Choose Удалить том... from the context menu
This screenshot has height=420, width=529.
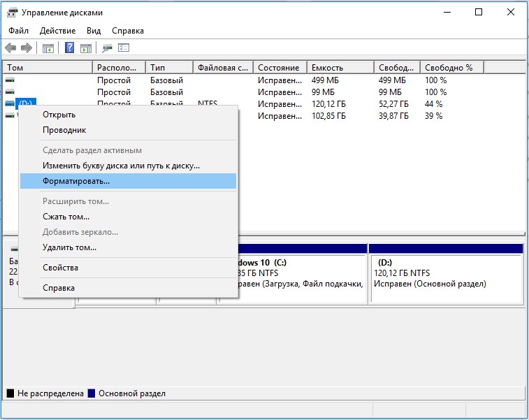tap(128, 247)
